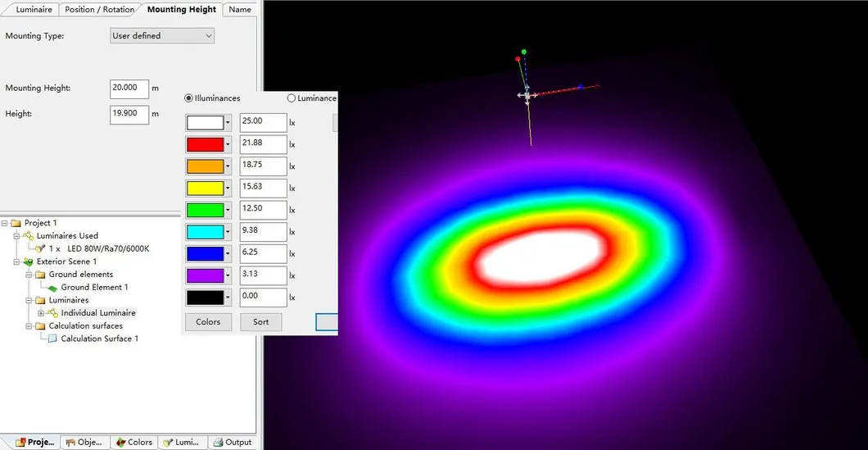Open the Mounting Type dropdown
The height and width of the screenshot is (450, 868).
point(162,35)
